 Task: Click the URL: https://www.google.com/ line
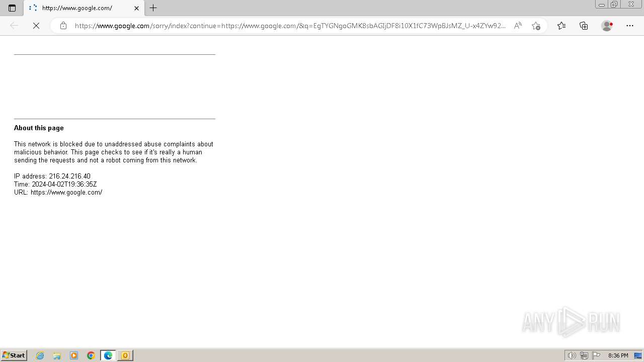[x=58, y=192]
